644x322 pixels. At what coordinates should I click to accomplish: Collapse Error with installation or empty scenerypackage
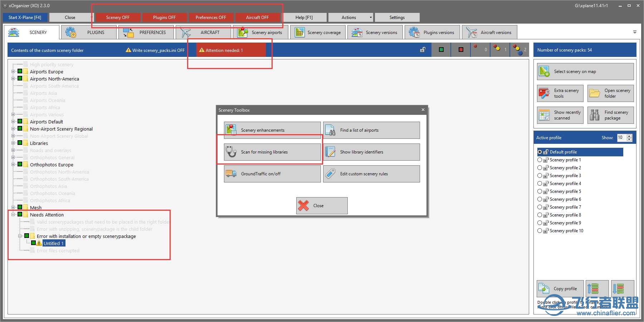20,236
